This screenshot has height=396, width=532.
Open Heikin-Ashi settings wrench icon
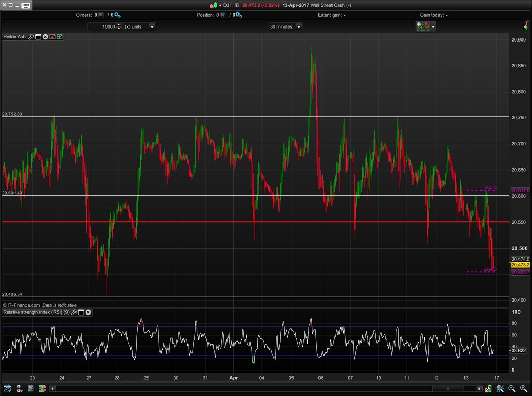click(31, 37)
